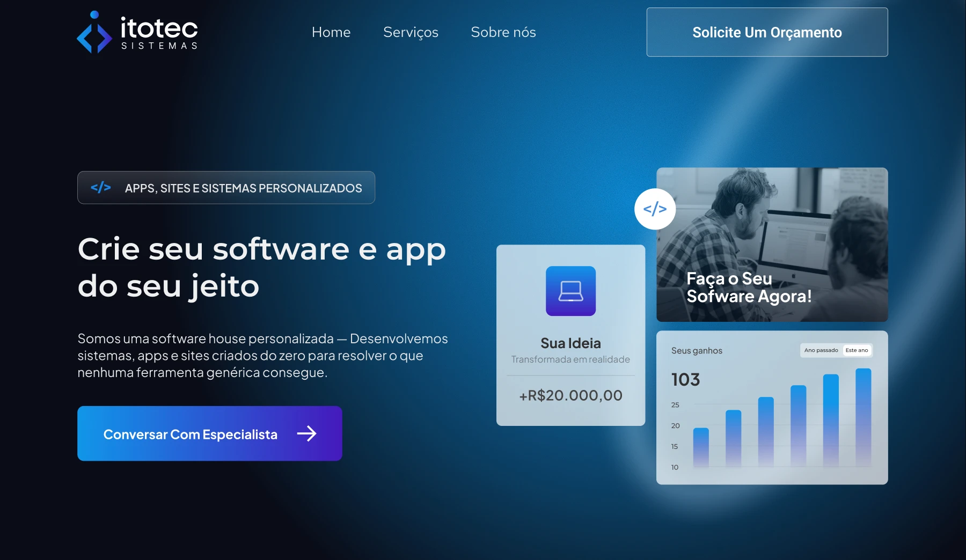This screenshot has height=560, width=966.
Task: Open the Home menu item
Action: pos(331,32)
